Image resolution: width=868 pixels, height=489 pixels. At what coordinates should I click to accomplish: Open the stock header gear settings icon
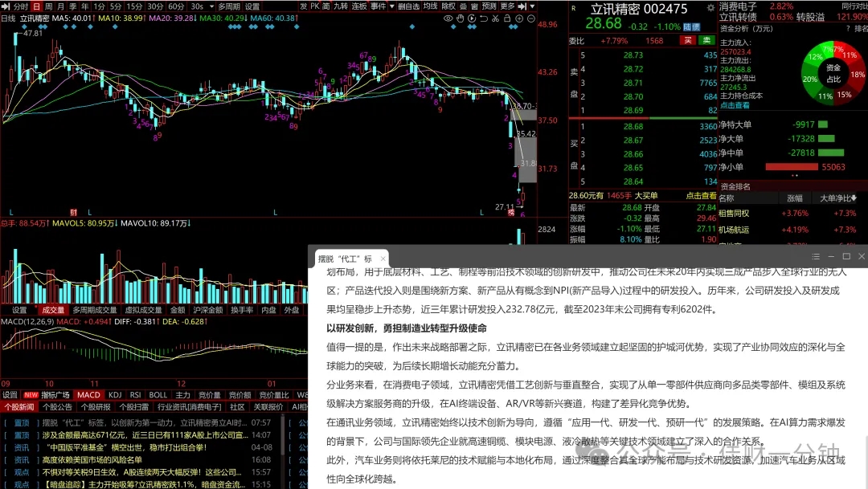[710, 8]
